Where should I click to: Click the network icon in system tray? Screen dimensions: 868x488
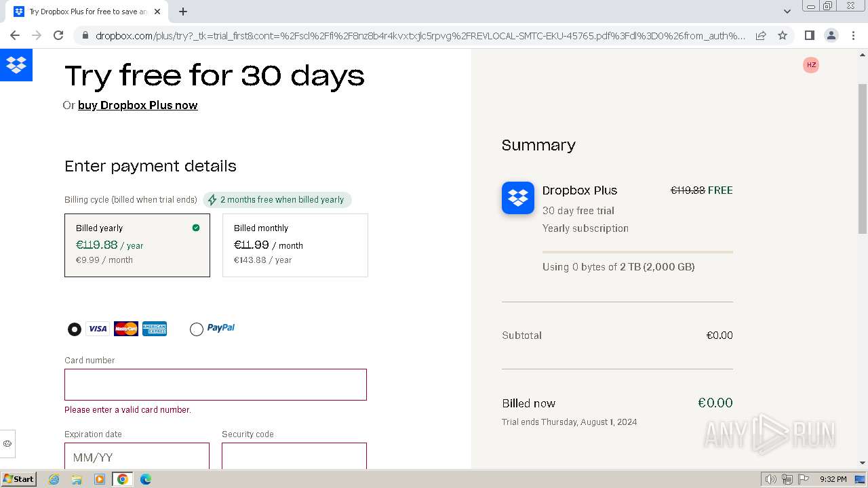(787, 479)
